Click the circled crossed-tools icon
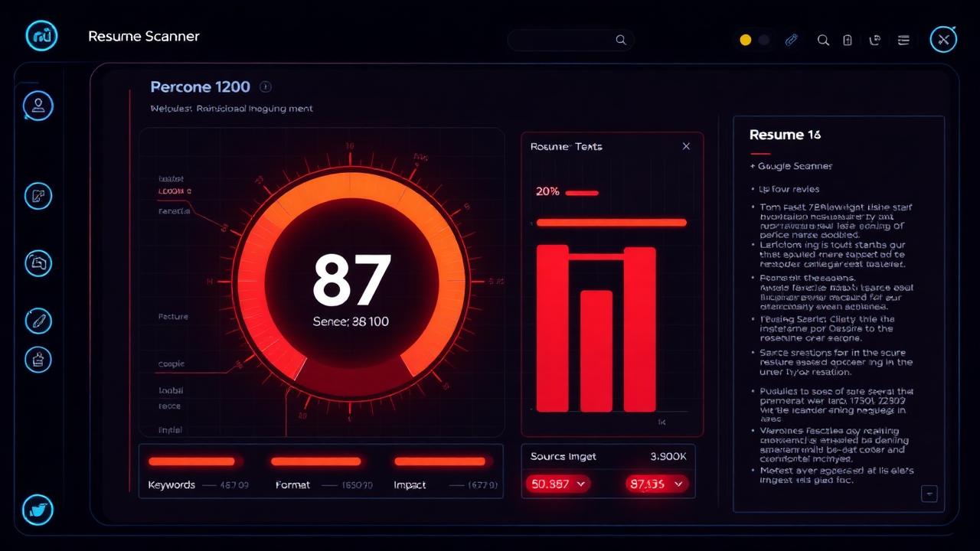Image resolution: width=980 pixels, height=551 pixels. (943, 39)
